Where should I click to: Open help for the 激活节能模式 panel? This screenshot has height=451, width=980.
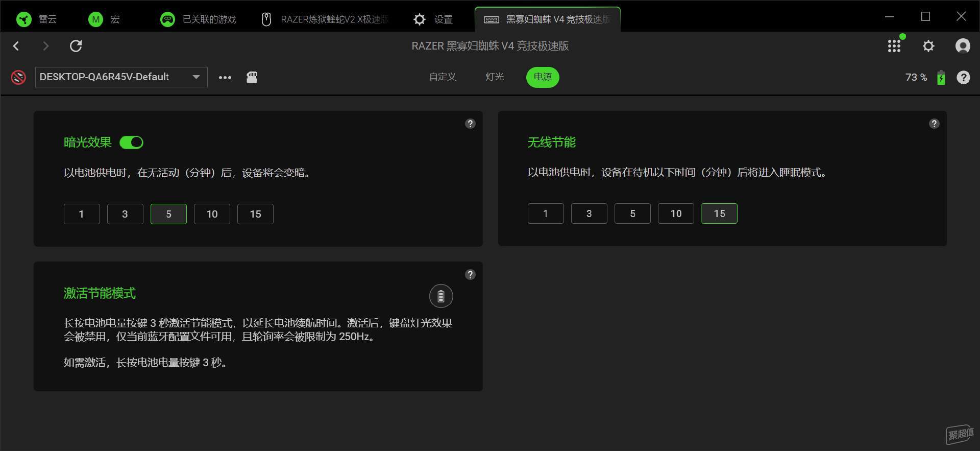coord(470,274)
